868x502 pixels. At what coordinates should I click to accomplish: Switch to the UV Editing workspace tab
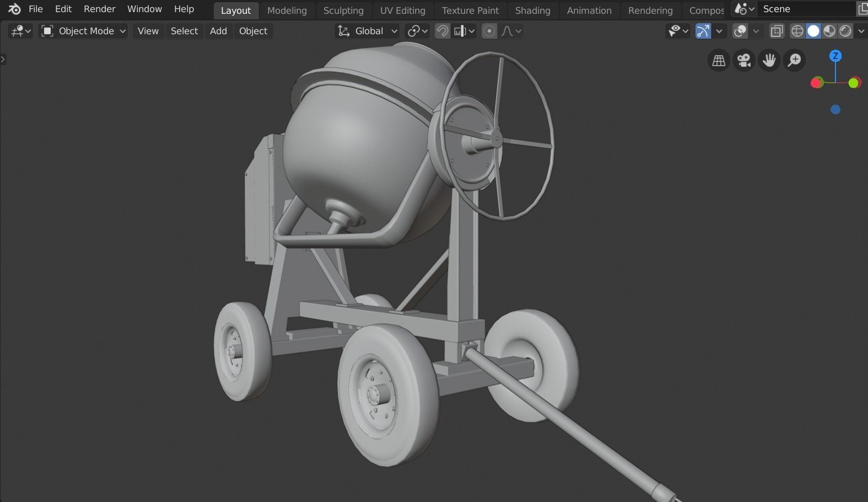point(403,10)
